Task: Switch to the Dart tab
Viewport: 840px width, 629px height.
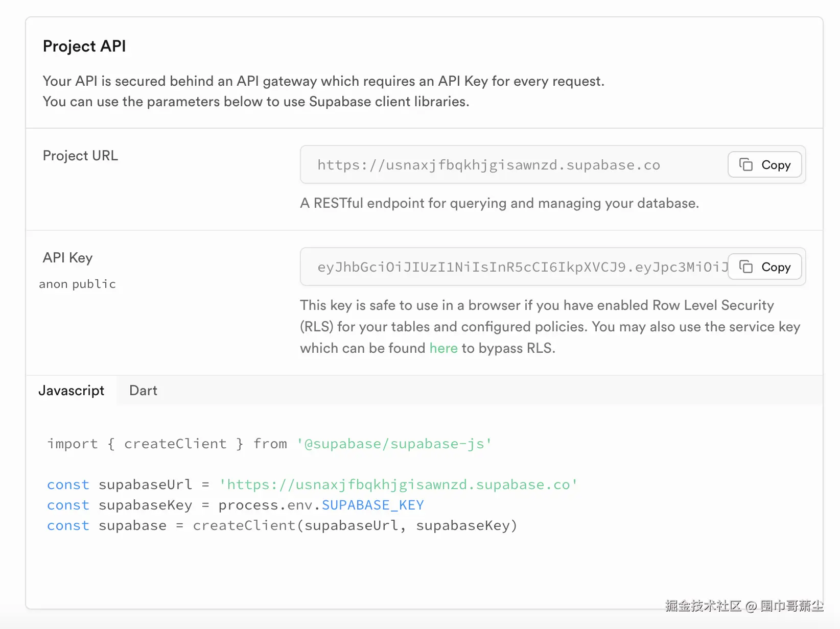Action: coord(143,391)
